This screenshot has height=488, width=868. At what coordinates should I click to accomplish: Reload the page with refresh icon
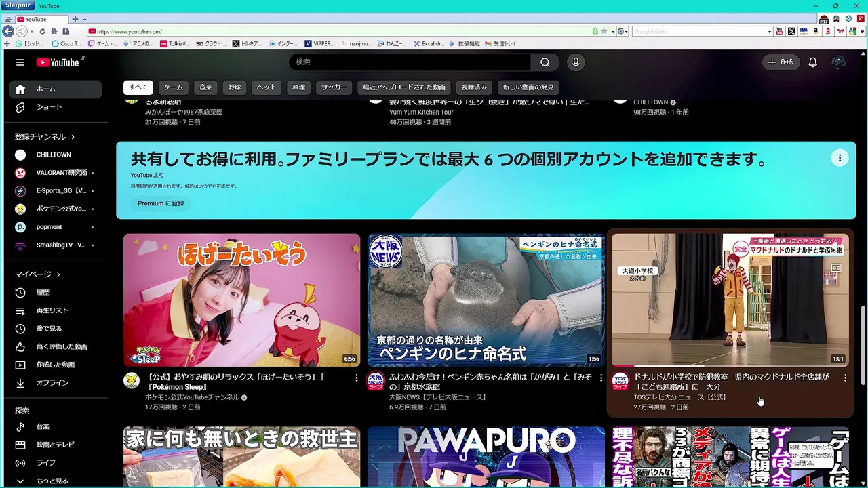click(42, 31)
